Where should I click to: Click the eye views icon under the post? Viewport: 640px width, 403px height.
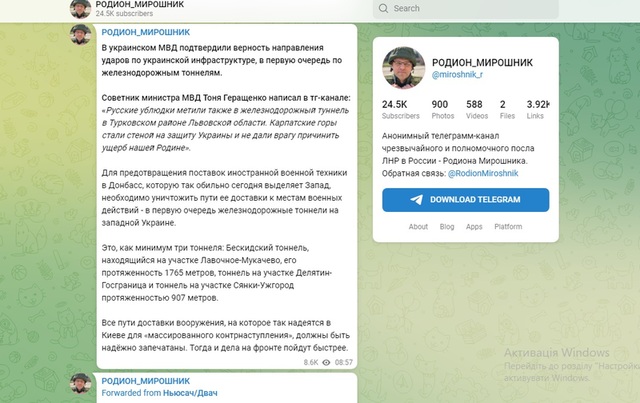tap(327, 361)
